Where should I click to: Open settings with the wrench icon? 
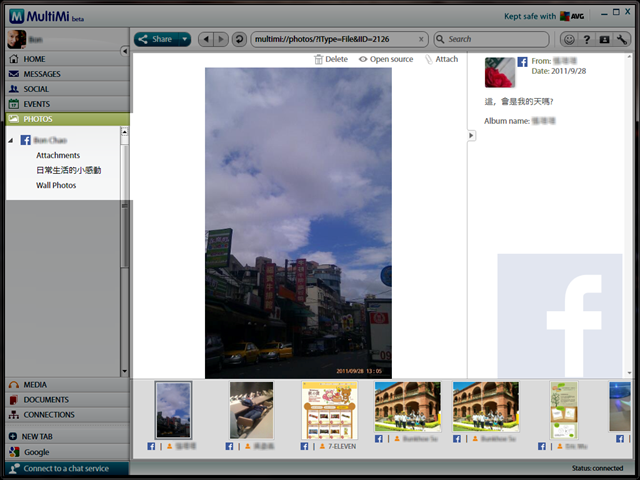622,39
